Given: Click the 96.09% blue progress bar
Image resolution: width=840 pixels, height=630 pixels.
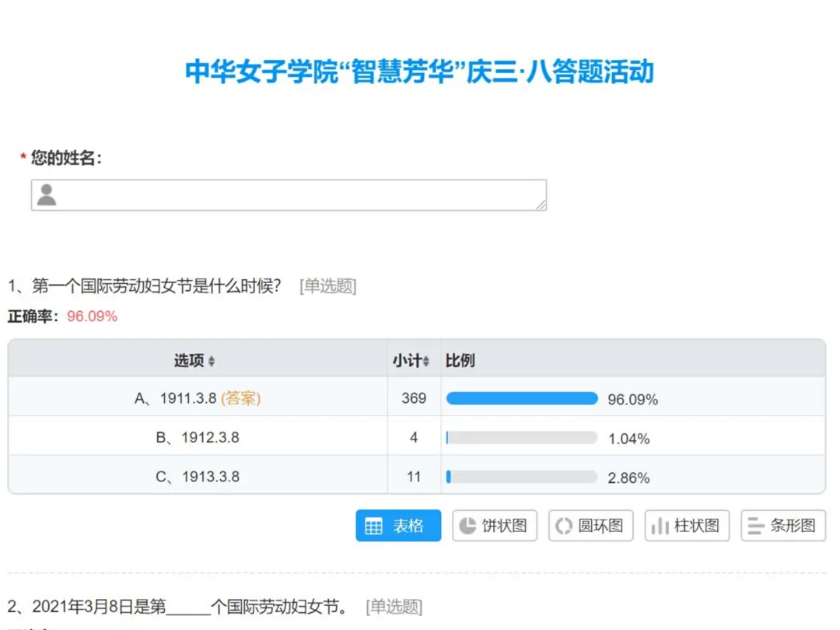Looking at the screenshot, I should (x=521, y=398).
